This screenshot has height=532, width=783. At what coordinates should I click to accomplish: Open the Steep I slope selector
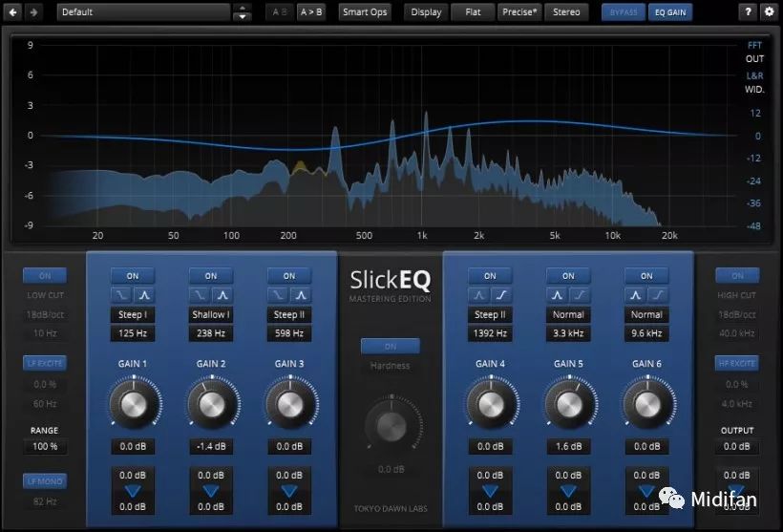(133, 314)
